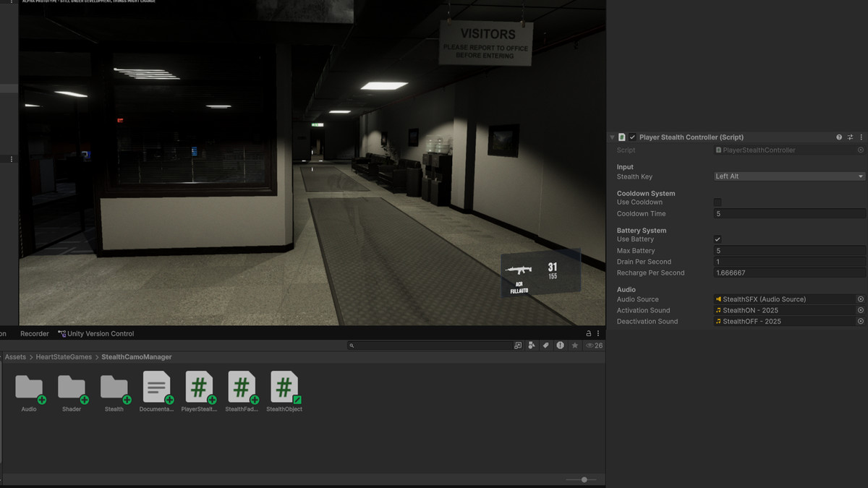Open component presets for Player Stealth Controller
The height and width of the screenshot is (488, 868).
pos(851,137)
